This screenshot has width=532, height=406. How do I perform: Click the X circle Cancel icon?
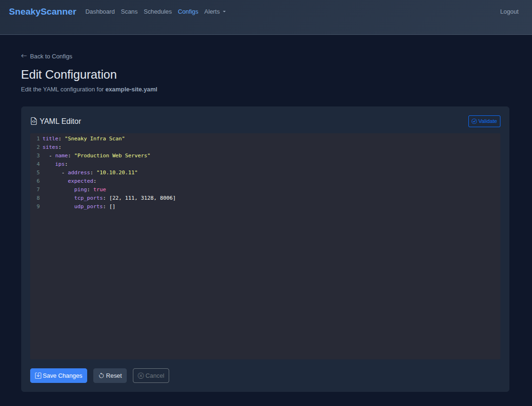(x=141, y=376)
